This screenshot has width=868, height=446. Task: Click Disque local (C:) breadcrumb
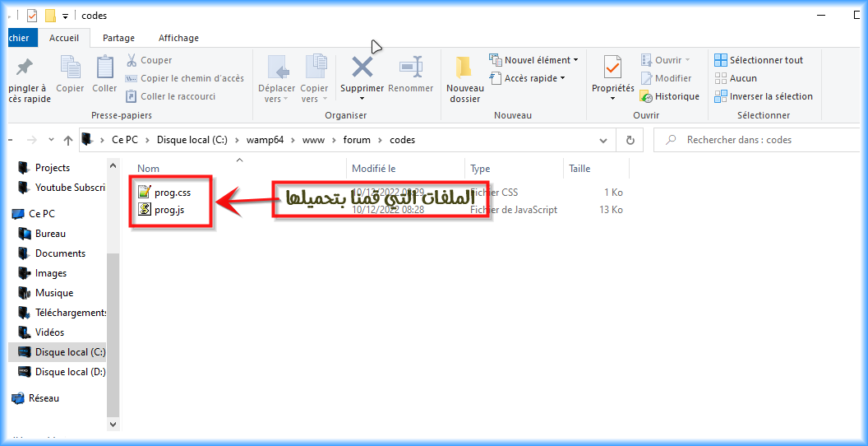(192, 140)
